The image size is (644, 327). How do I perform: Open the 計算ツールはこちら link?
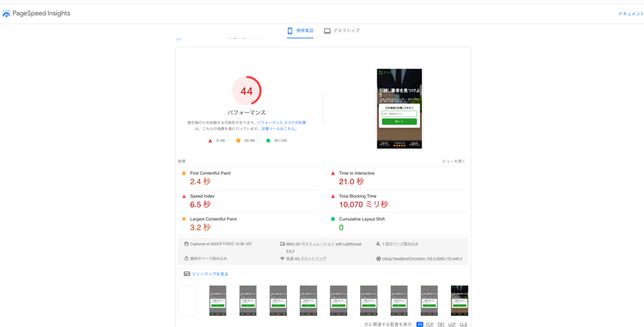[x=278, y=129]
